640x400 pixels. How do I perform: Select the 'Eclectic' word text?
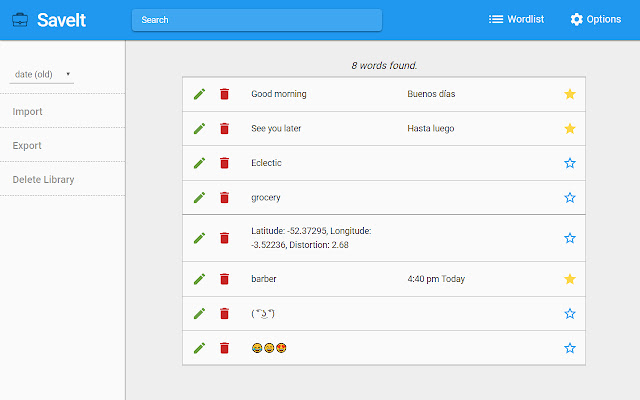click(267, 163)
